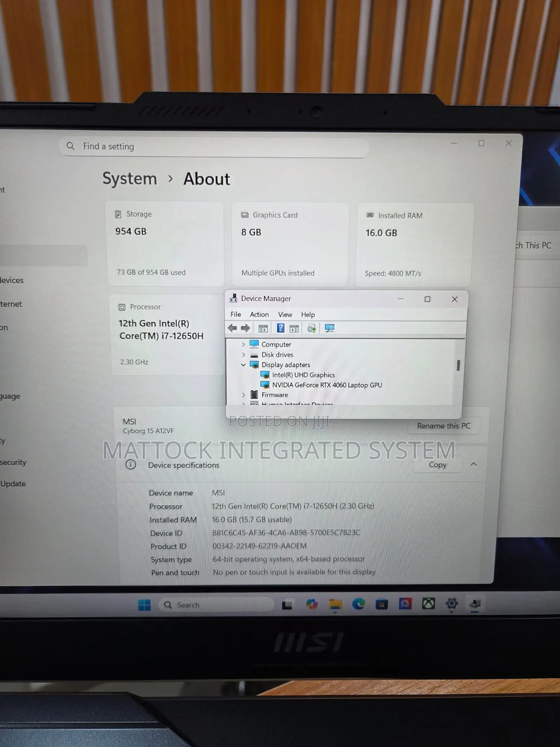The width and height of the screenshot is (560, 747).
Task: Click the Back arrow in Device Manager toolbar
Action: 232,328
